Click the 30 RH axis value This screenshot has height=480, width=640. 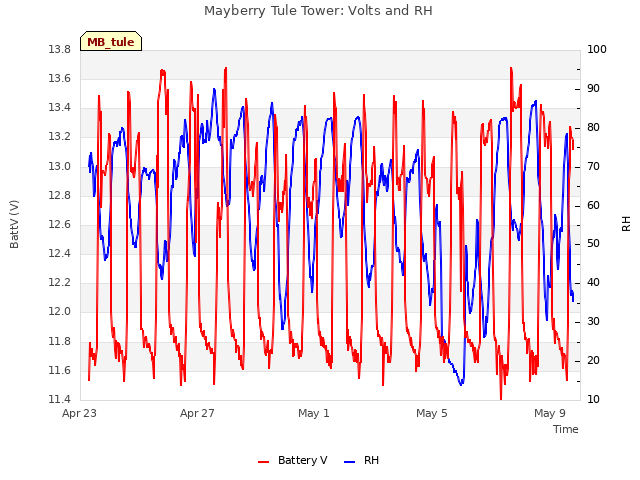tap(593, 322)
